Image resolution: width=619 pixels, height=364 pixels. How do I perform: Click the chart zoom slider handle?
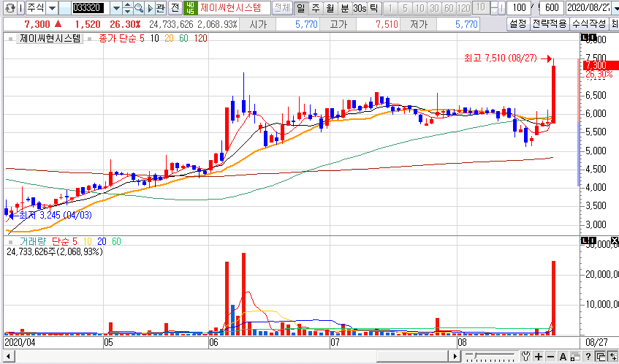tap(475, 356)
